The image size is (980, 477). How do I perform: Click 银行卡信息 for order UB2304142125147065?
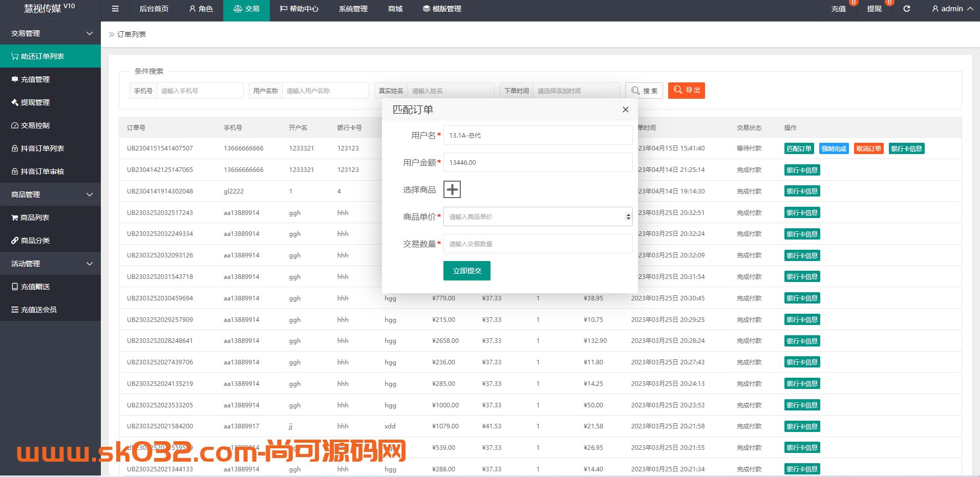click(802, 170)
